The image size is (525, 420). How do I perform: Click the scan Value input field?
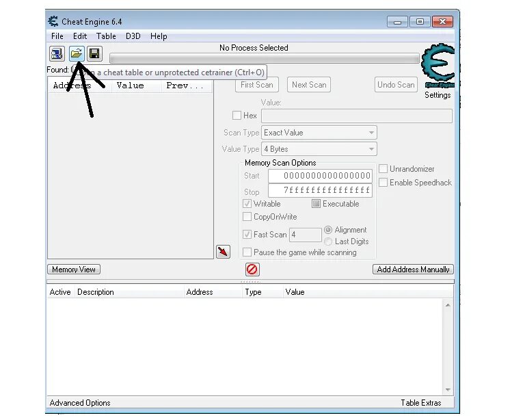tap(357, 116)
